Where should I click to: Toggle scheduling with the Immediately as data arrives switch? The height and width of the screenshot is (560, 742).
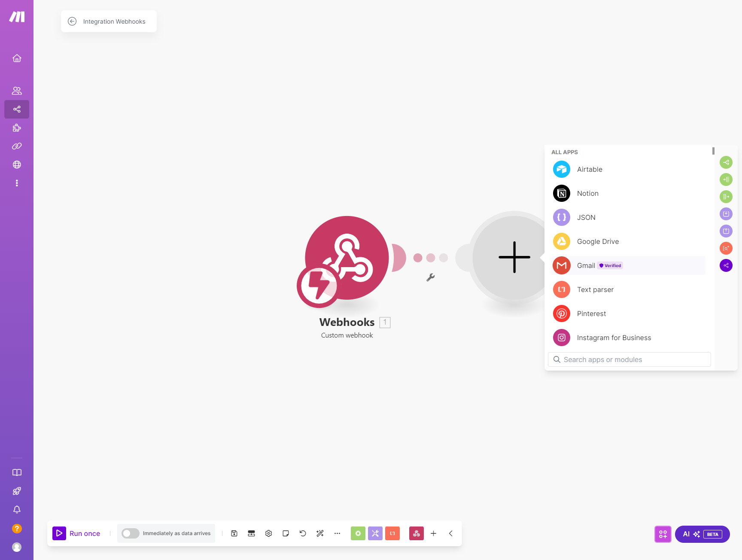pyautogui.click(x=131, y=533)
